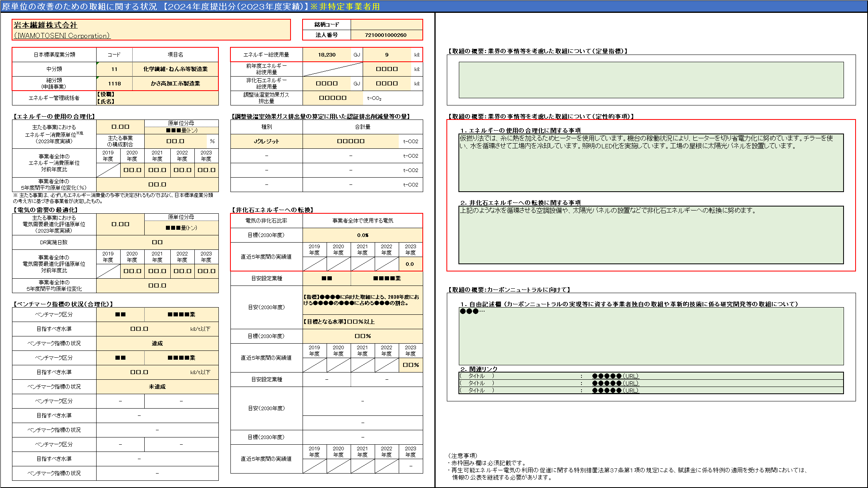
Task: Click the 【非化石エネルギーへの転換】 section heading
Action: point(273,210)
